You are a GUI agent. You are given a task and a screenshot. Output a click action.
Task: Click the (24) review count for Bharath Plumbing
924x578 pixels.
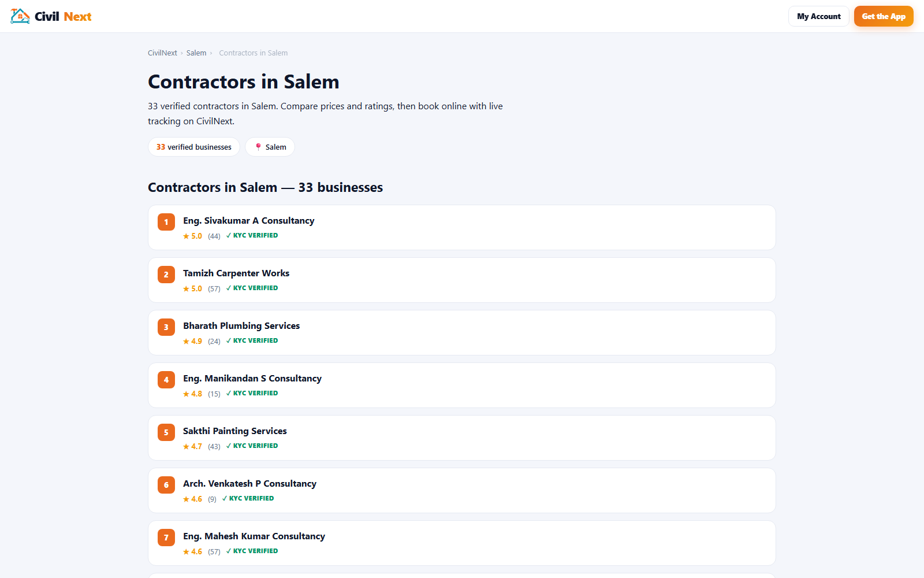[x=214, y=341]
